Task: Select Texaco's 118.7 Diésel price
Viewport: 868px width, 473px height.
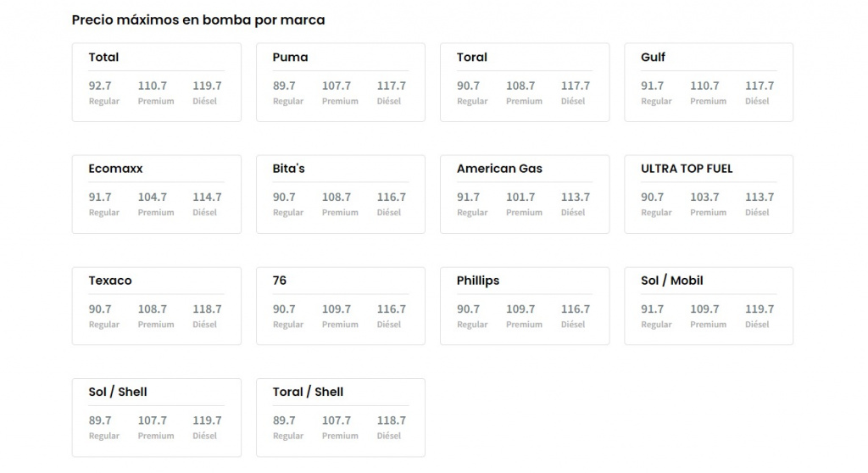Action: click(x=207, y=309)
